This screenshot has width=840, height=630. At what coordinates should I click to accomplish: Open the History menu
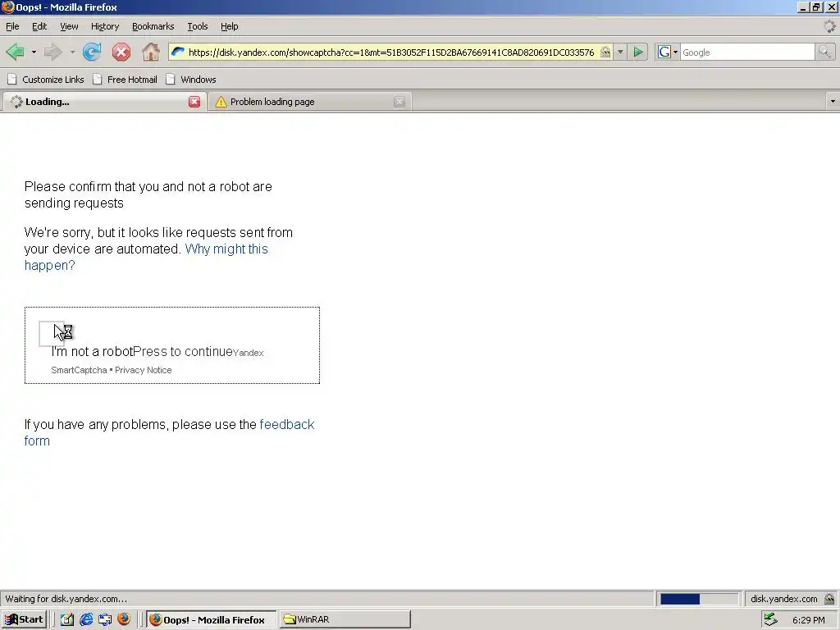tap(105, 26)
